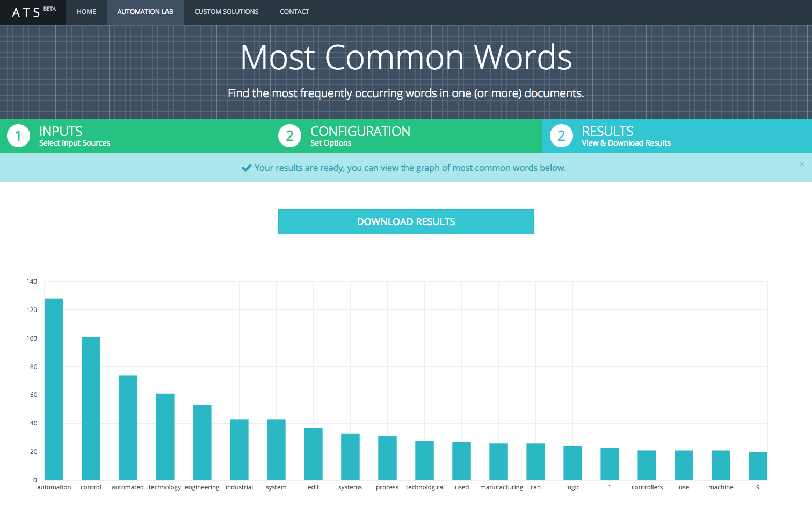Open Custom Solutions page
Image resolution: width=812 pixels, height=505 pixels.
227,12
